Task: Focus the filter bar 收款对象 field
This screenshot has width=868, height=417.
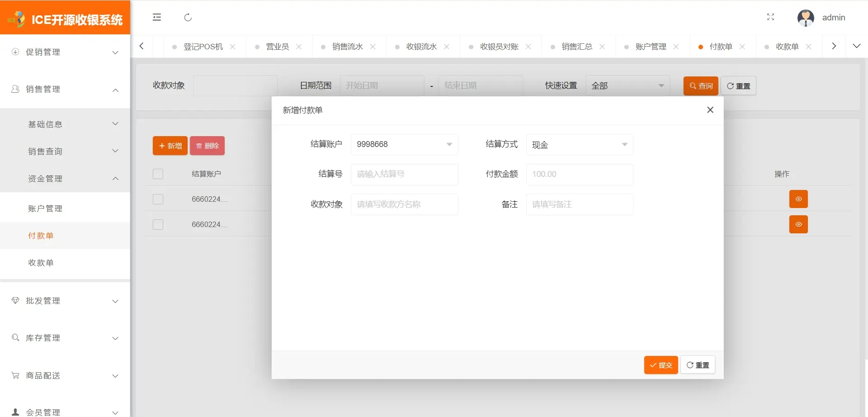Action: tap(235, 85)
